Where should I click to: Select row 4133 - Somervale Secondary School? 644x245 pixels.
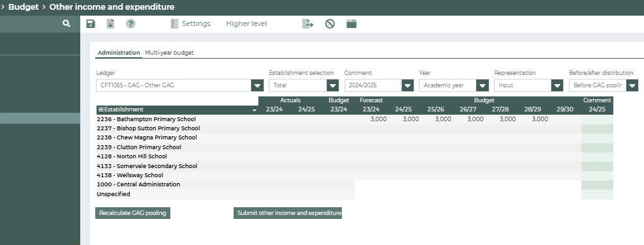pos(147,166)
